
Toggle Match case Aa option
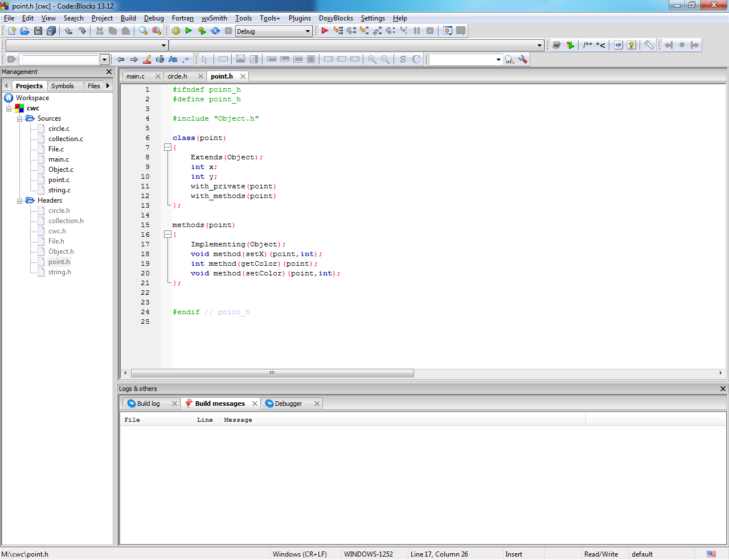173,59
